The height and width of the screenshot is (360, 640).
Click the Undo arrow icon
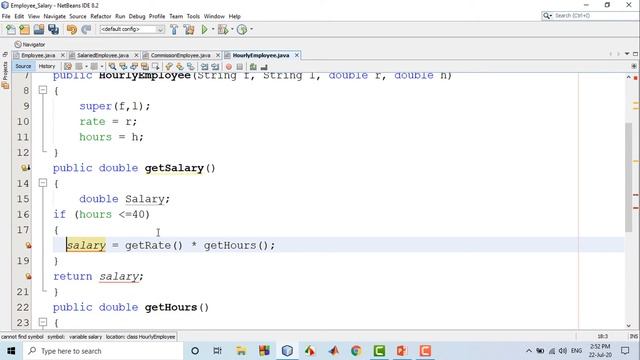[72, 29]
